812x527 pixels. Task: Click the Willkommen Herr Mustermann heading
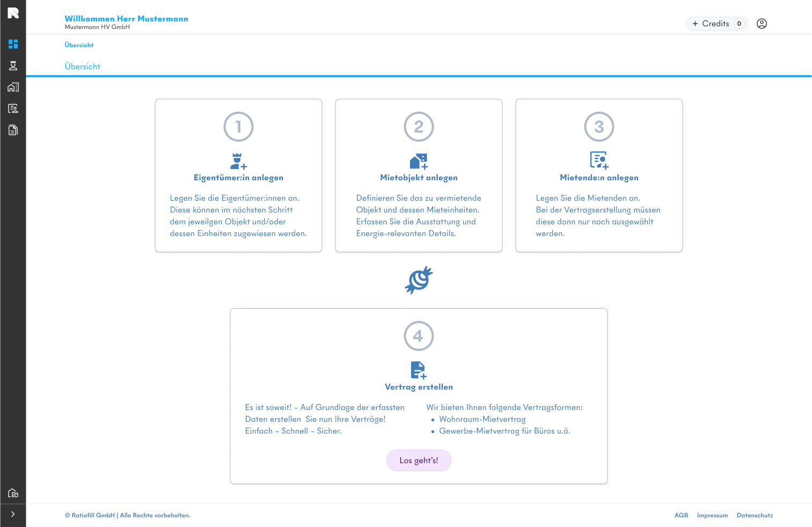tap(126, 19)
